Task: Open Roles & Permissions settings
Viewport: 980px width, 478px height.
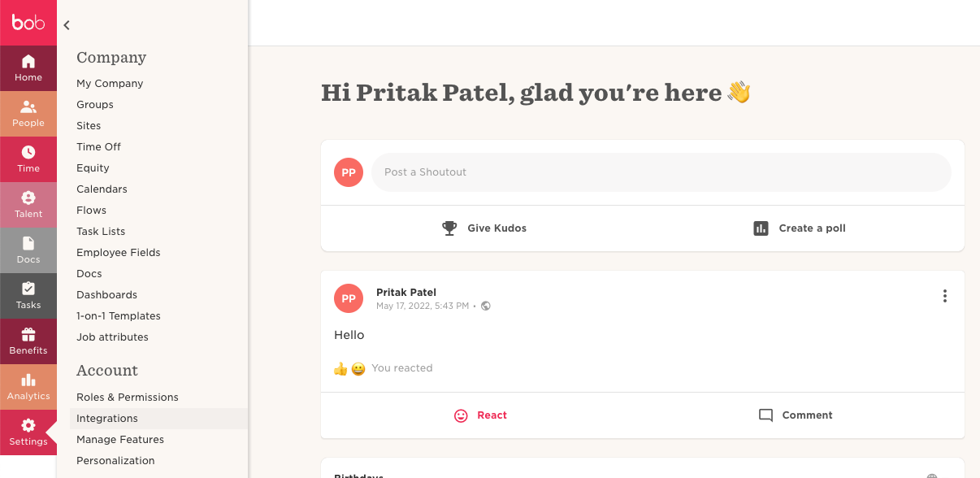Action: [x=128, y=398]
